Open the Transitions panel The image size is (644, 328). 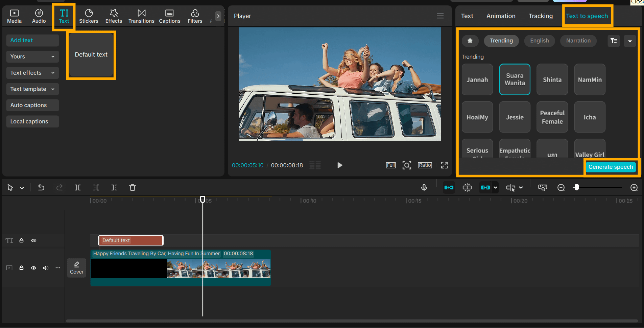coord(141,16)
